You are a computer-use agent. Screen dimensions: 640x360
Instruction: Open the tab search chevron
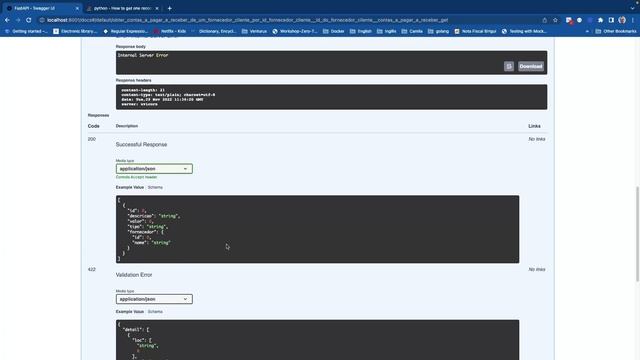coord(633,8)
